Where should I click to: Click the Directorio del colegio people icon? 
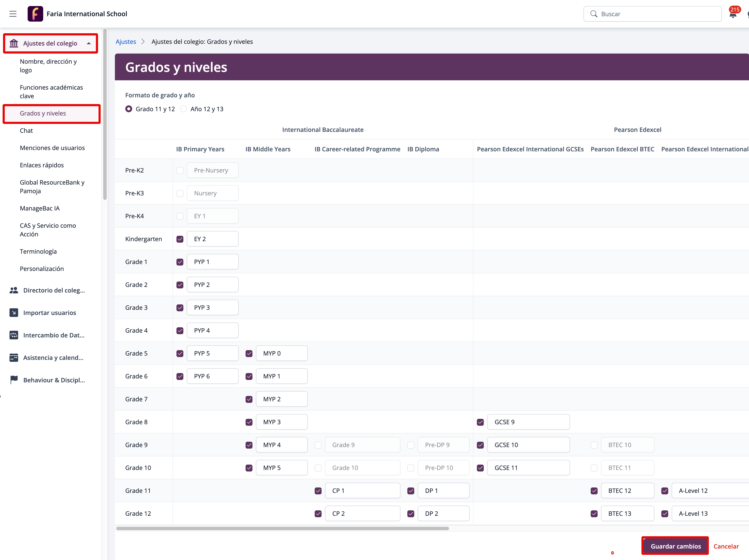click(x=14, y=290)
